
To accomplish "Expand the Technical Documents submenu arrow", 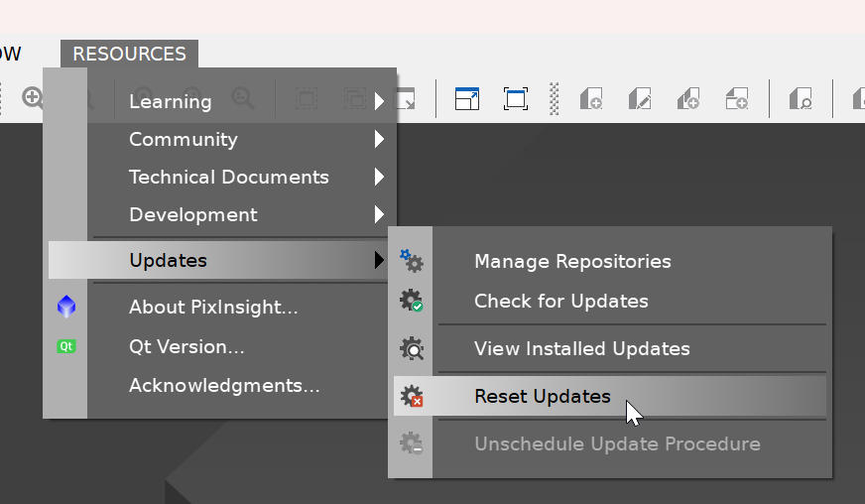I will point(379,177).
